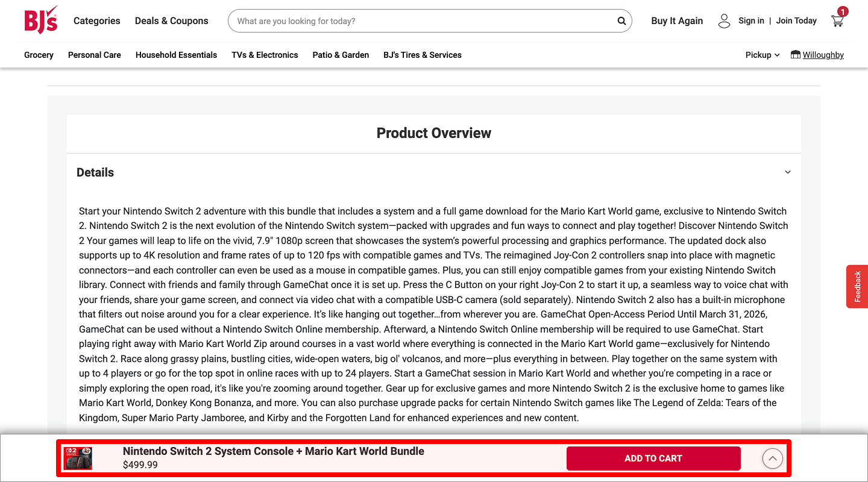
Task: Collapse the Details section chevron
Action: pyautogui.click(x=787, y=172)
